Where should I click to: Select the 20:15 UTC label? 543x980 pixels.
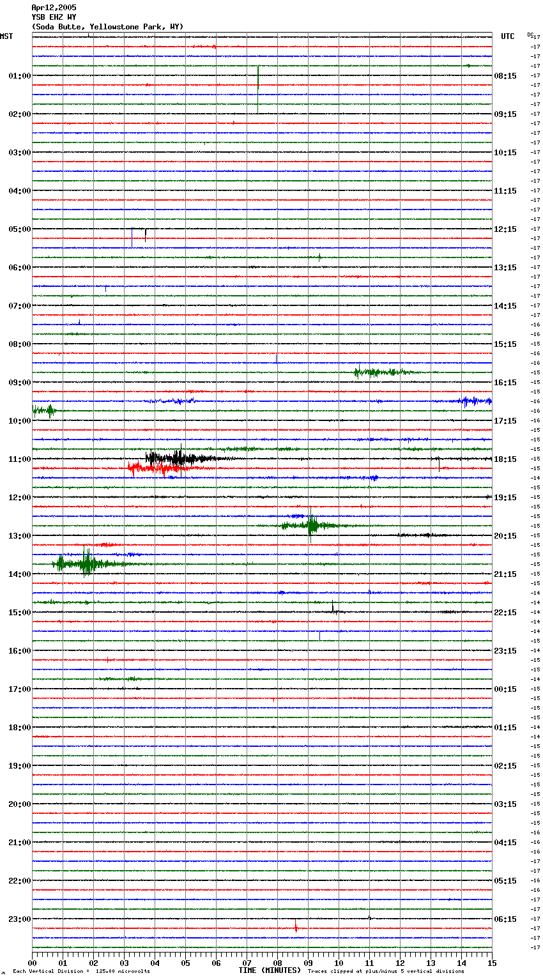point(505,536)
